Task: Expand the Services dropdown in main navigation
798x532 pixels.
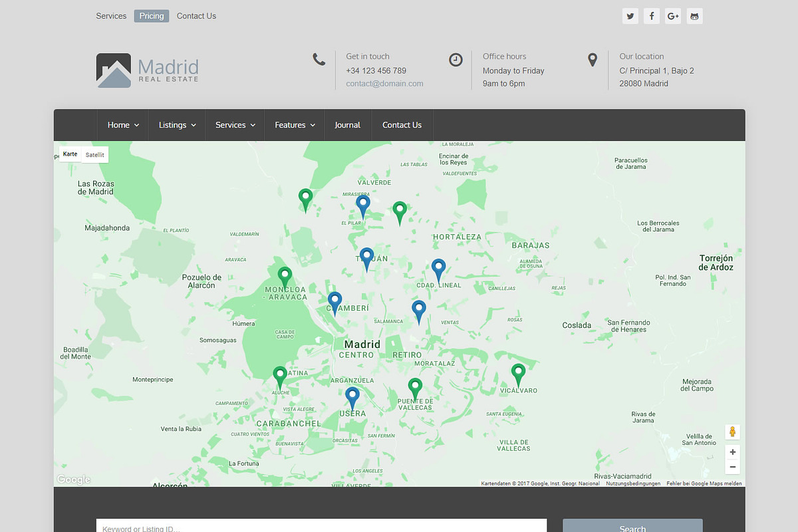Action: pyautogui.click(x=236, y=125)
